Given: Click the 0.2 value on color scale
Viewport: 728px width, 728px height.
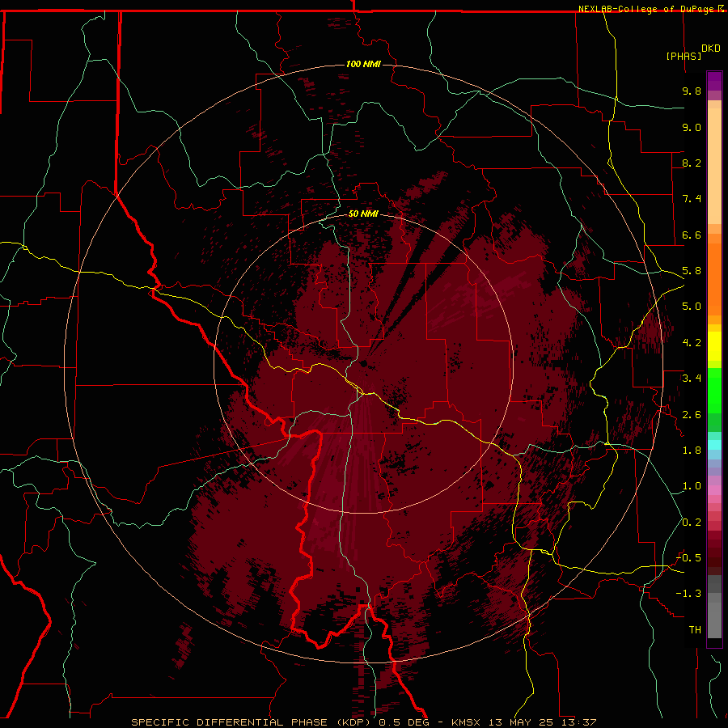Looking at the screenshot, I should coord(692,523).
